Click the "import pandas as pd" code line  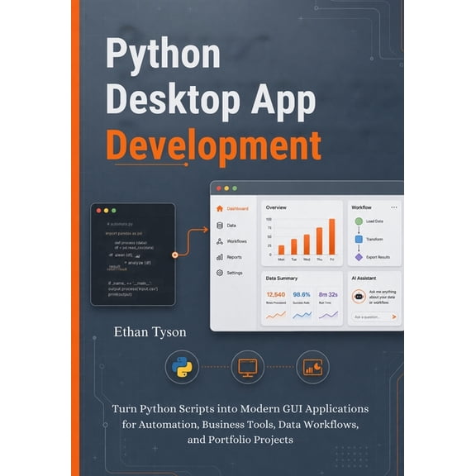[124, 233]
